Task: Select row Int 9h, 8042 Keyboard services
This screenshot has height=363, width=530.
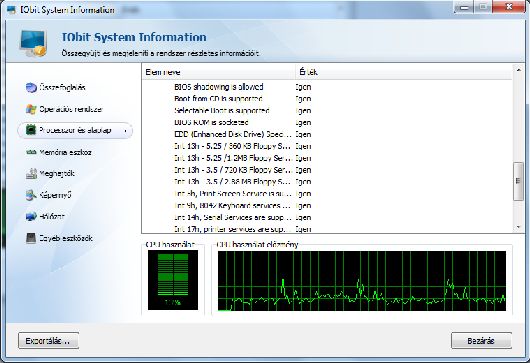Action: pyautogui.click(x=327, y=205)
